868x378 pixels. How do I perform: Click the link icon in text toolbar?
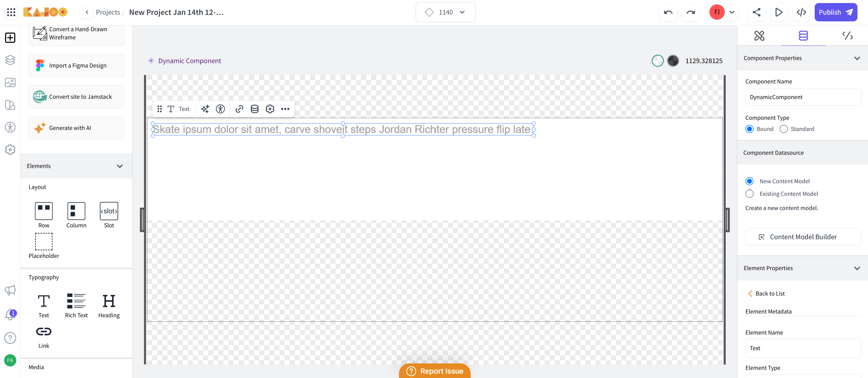239,109
